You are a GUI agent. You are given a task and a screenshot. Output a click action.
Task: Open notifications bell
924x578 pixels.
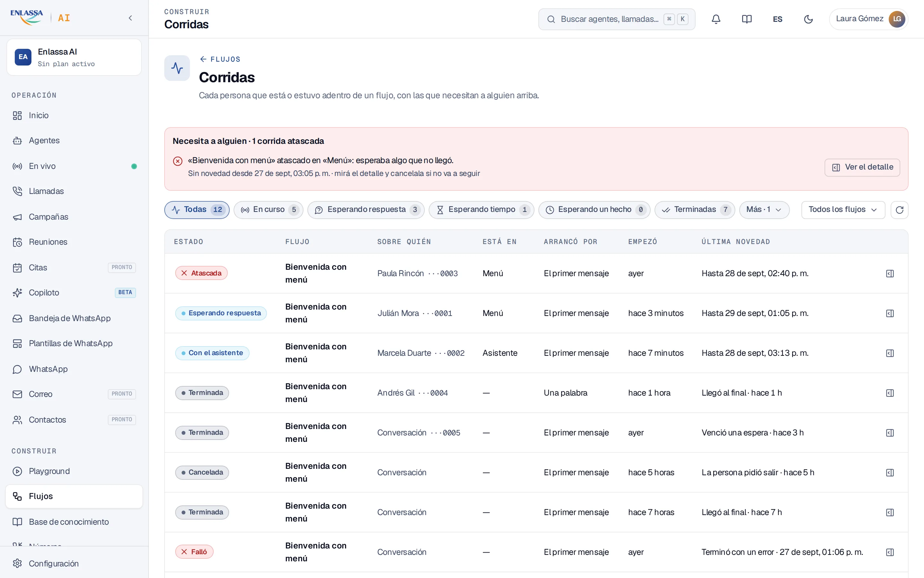coord(716,19)
